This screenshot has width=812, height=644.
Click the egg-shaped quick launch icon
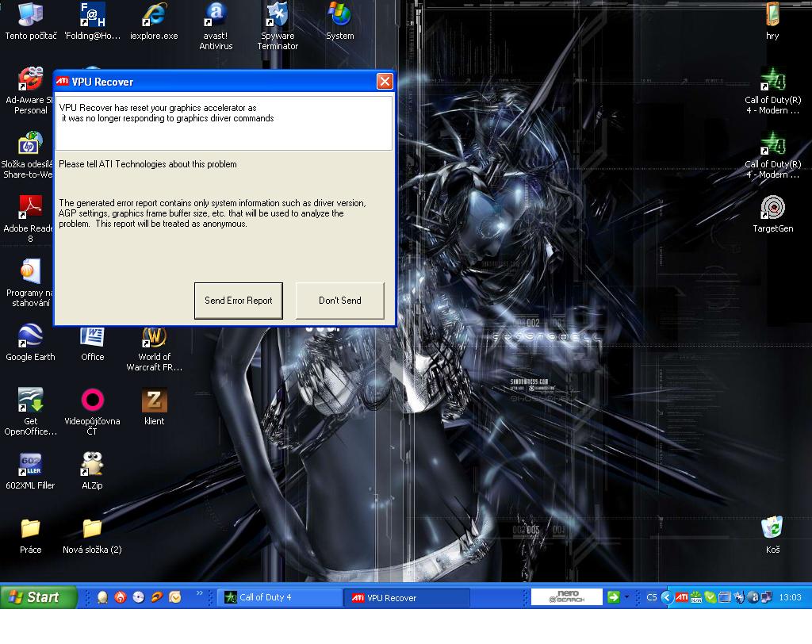102,597
